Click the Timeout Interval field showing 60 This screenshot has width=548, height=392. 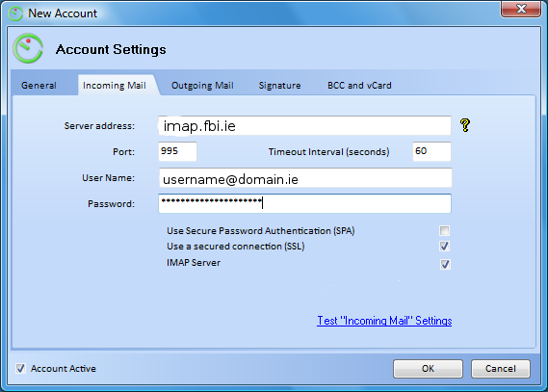click(431, 151)
